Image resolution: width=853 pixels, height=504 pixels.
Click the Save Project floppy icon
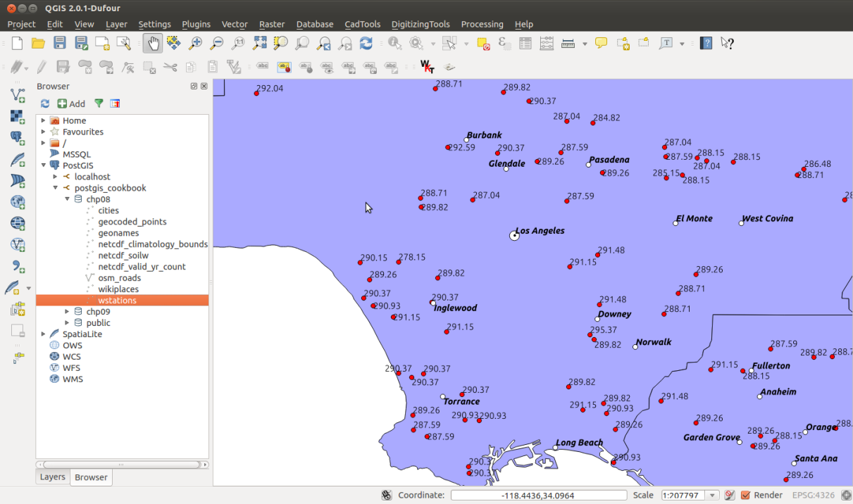[x=60, y=44]
